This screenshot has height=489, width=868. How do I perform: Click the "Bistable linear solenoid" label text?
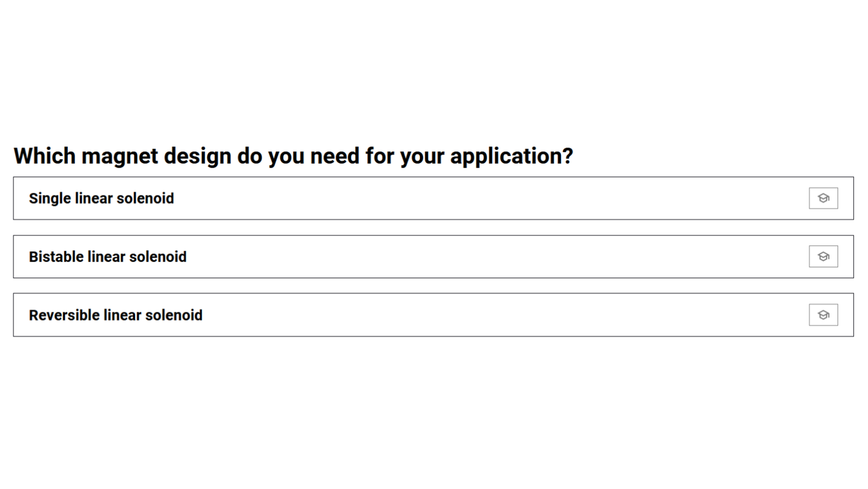click(107, 257)
